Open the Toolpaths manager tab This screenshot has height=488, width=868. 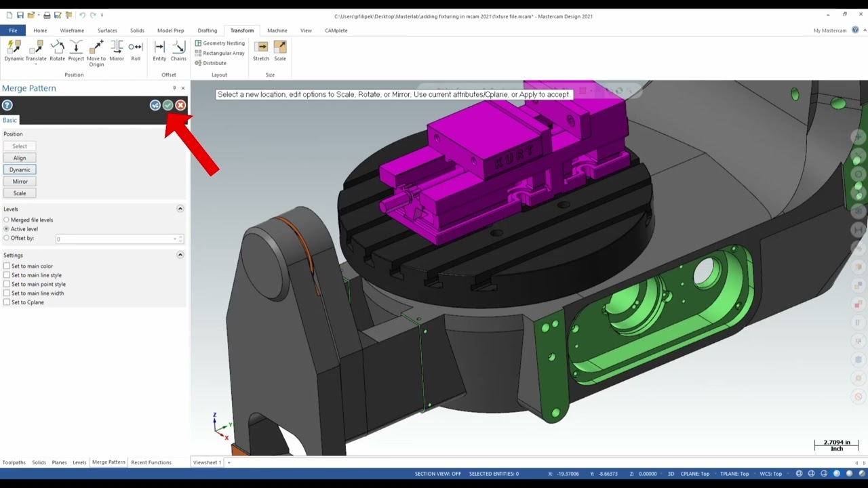click(14, 462)
